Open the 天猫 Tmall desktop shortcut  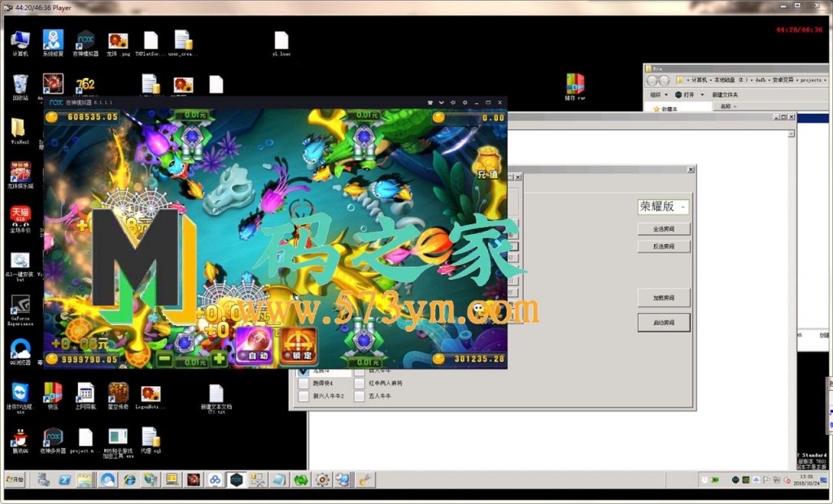[20, 216]
